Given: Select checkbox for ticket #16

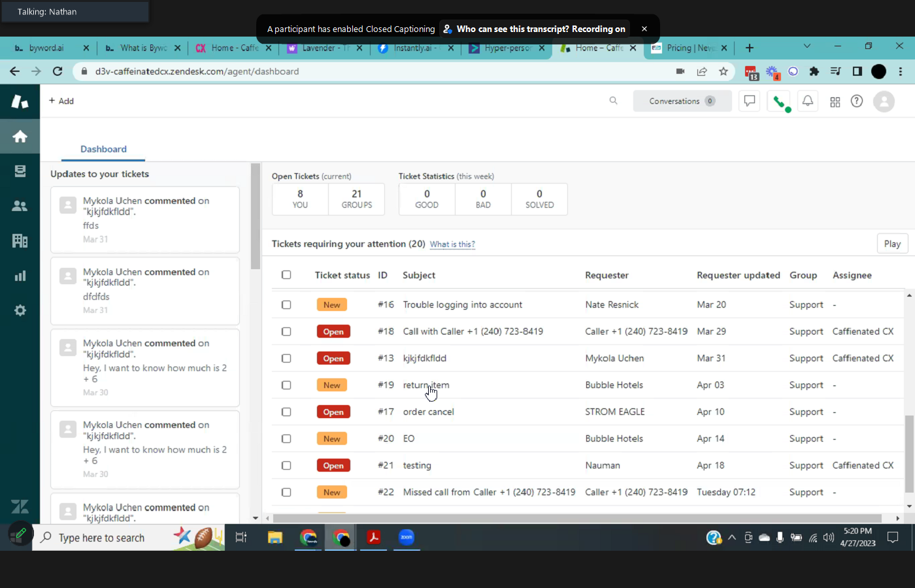Looking at the screenshot, I should (x=286, y=304).
